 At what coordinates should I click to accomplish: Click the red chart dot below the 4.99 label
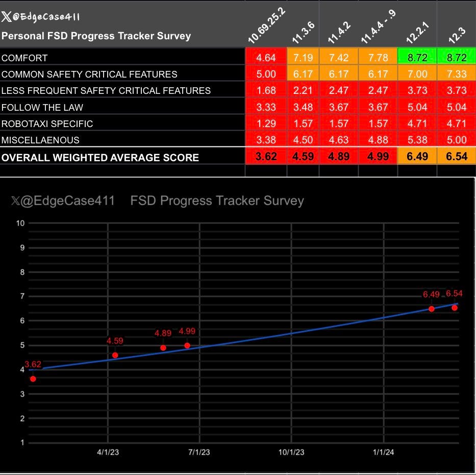(187, 345)
